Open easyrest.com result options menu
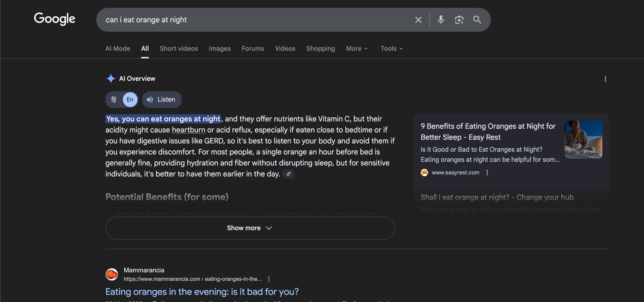Viewport: 644px width, 302px height. (487, 173)
